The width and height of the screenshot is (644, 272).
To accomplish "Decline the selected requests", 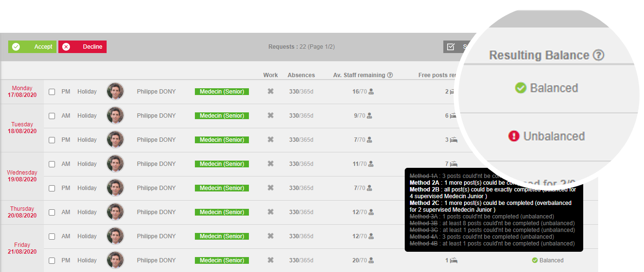I will tap(82, 47).
